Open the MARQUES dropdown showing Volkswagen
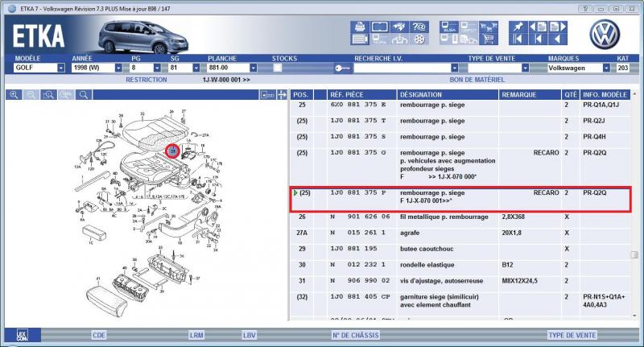Image resolution: width=644 pixels, height=347 pixels. tap(606, 68)
